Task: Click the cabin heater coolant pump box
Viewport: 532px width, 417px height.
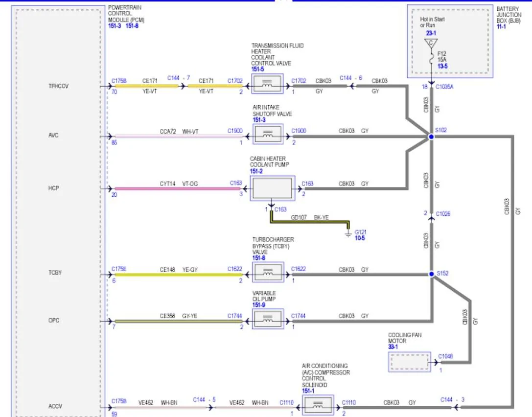Action: [273, 188]
